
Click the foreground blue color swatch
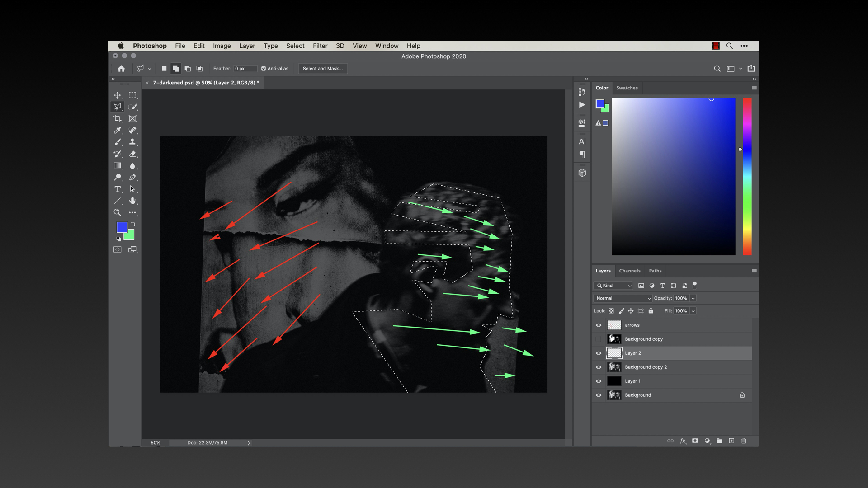[x=122, y=227]
